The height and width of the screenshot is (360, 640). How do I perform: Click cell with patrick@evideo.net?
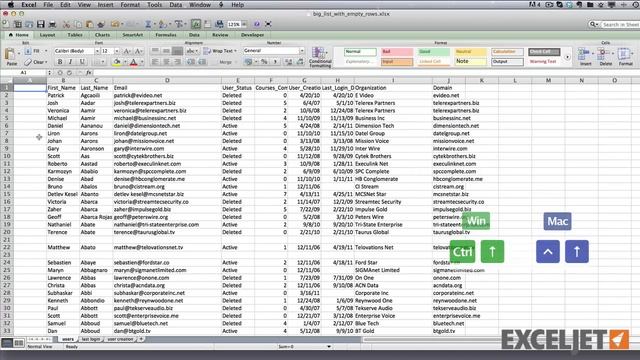tap(167, 96)
